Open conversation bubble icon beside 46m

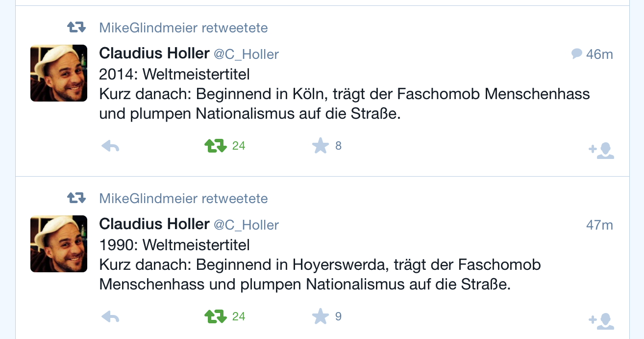pyautogui.click(x=577, y=53)
